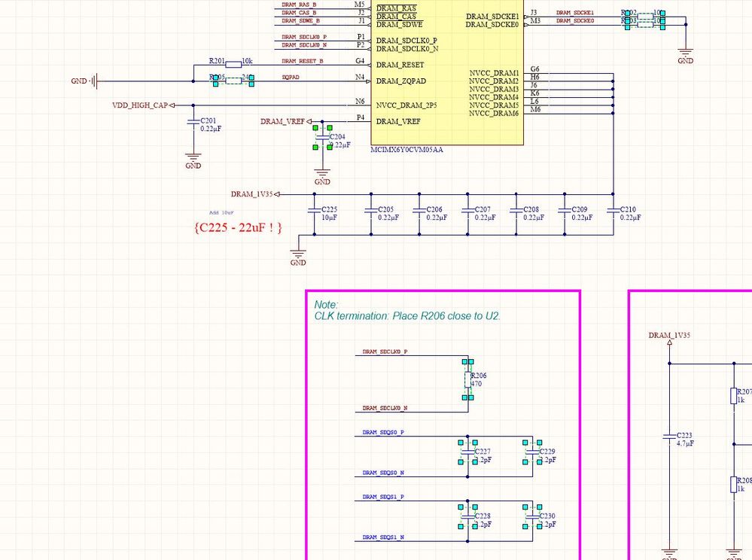Viewport: 752px width, 560px height.
Task: Click DRAM_SDCLK0_P label in the note box
Action: click(x=385, y=352)
